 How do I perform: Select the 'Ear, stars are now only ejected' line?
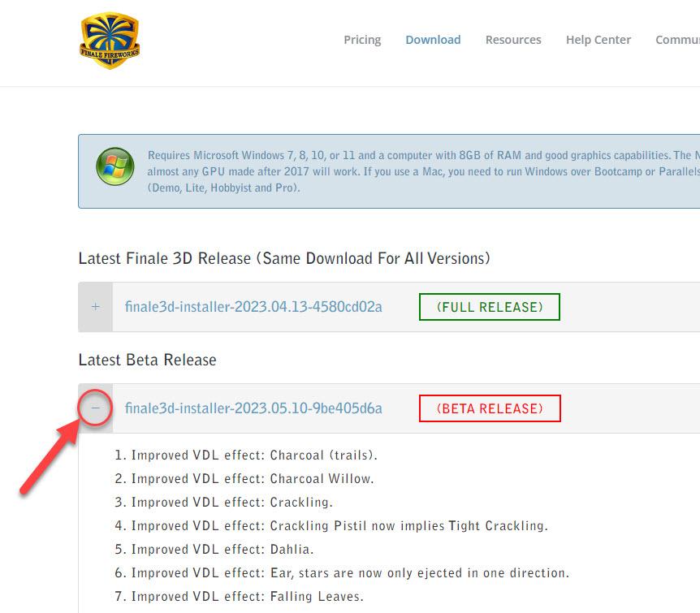342,573
